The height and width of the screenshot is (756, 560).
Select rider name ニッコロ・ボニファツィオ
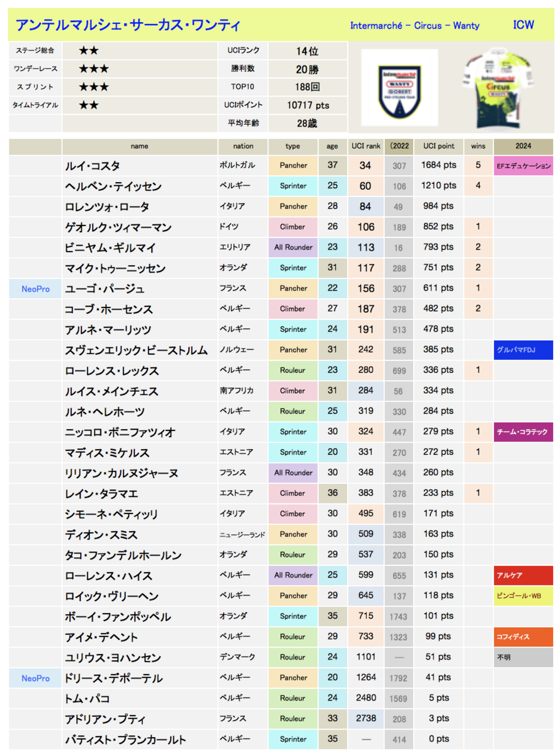pos(120,432)
